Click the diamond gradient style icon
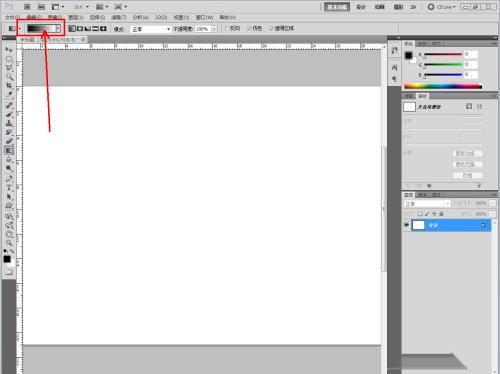The image size is (500, 374). (103, 29)
